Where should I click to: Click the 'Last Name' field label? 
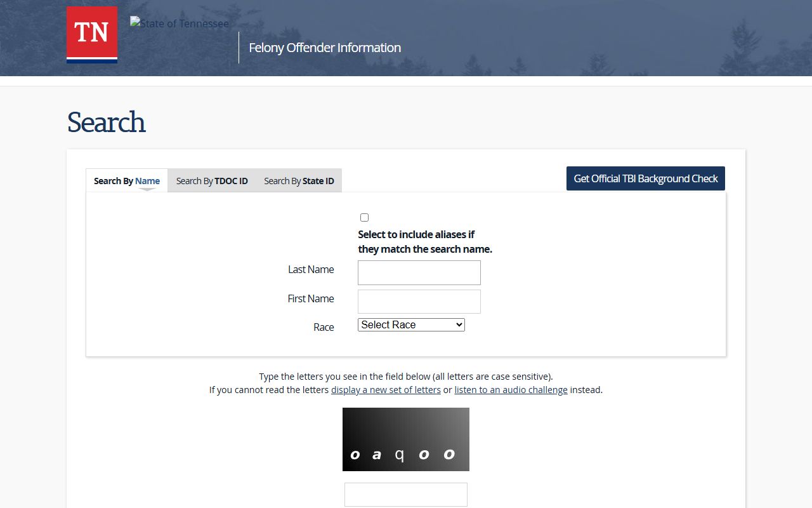(x=311, y=270)
